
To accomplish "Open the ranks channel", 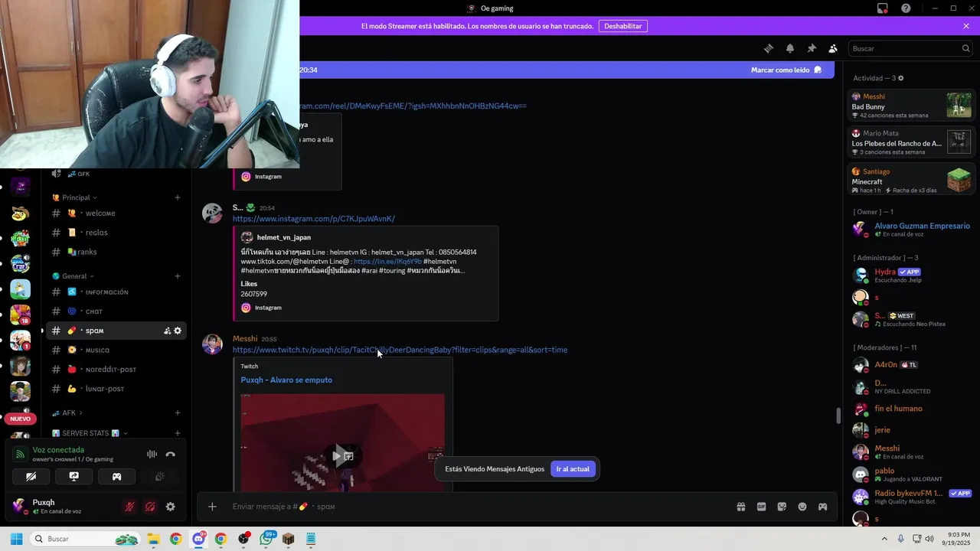I will pyautogui.click(x=116, y=252).
